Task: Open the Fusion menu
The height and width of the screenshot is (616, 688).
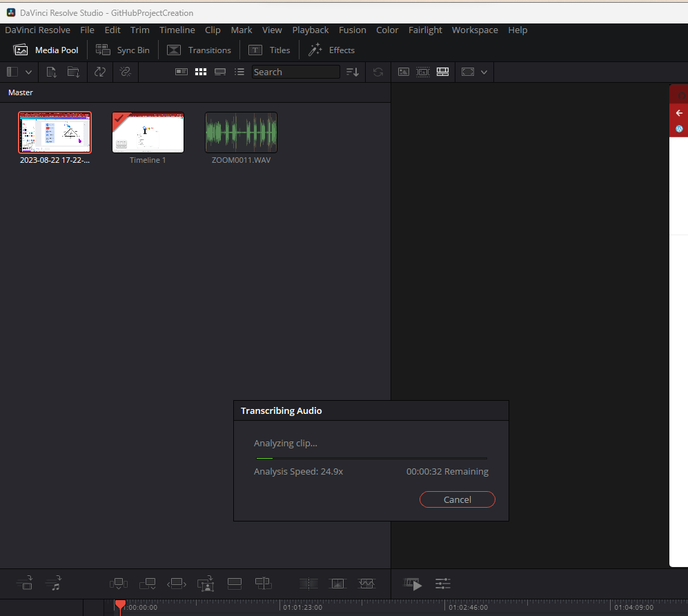Action: pos(353,30)
